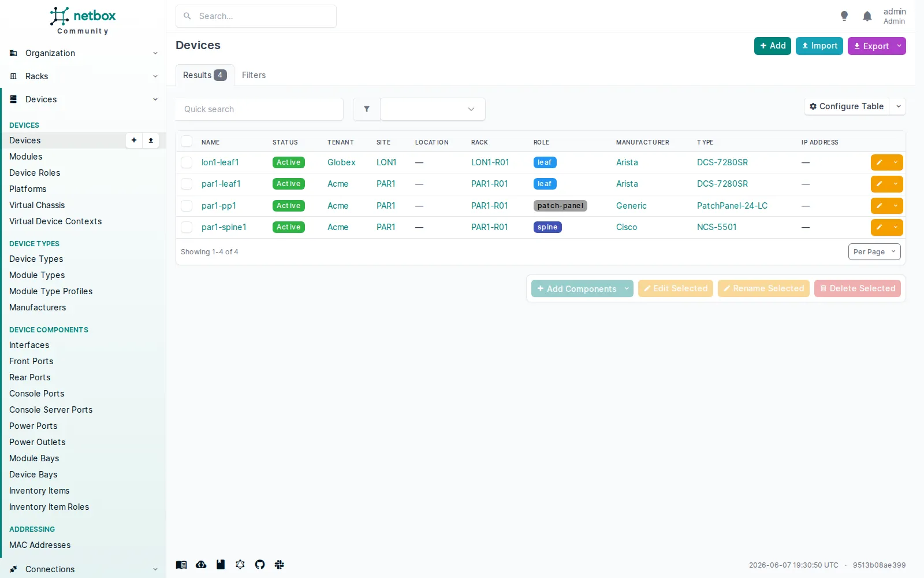This screenshot has height=578, width=924.
Task: Click the Rename Selected button
Action: click(x=763, y=288)
